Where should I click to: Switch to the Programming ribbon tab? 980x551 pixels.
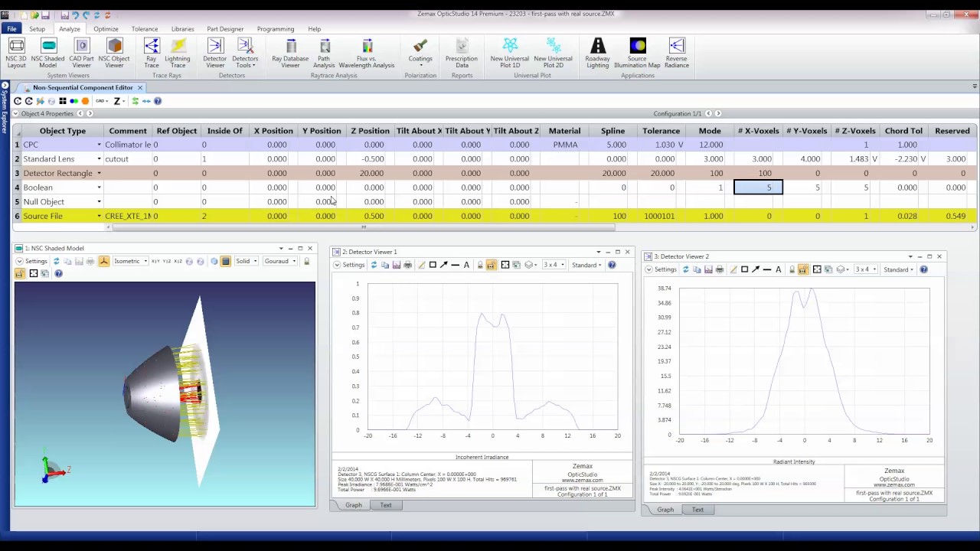point(276,29)
